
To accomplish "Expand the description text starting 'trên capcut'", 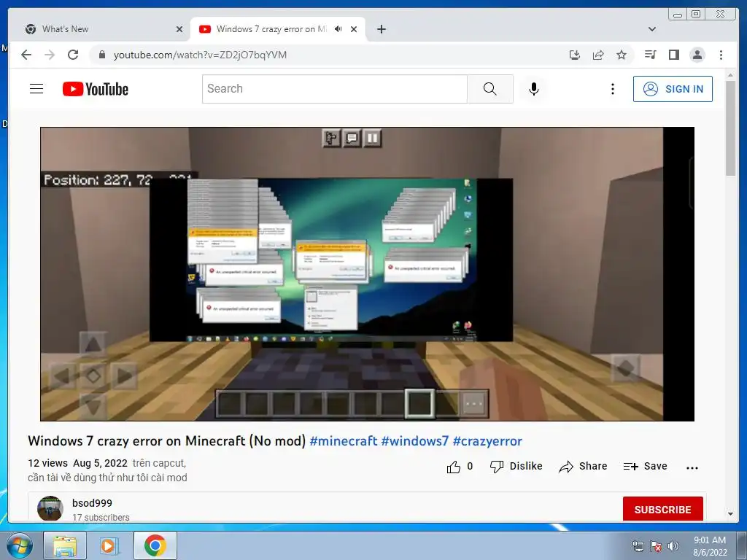I will (x=107, y=470).
